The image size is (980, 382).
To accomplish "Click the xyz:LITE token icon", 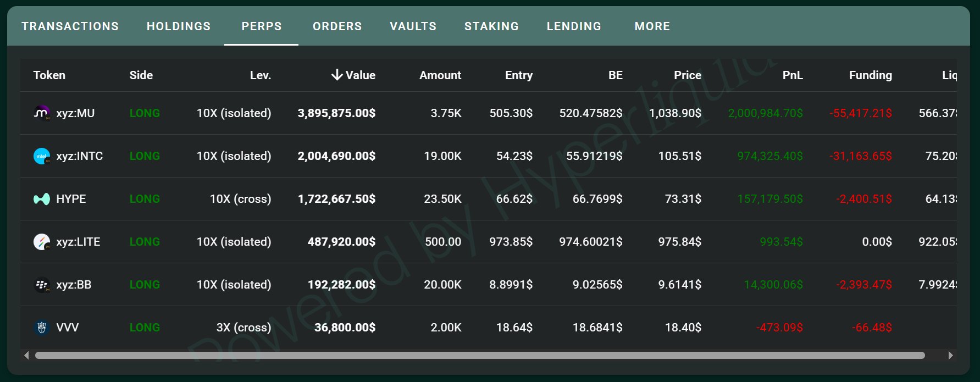I will click(x=42, y=242).
